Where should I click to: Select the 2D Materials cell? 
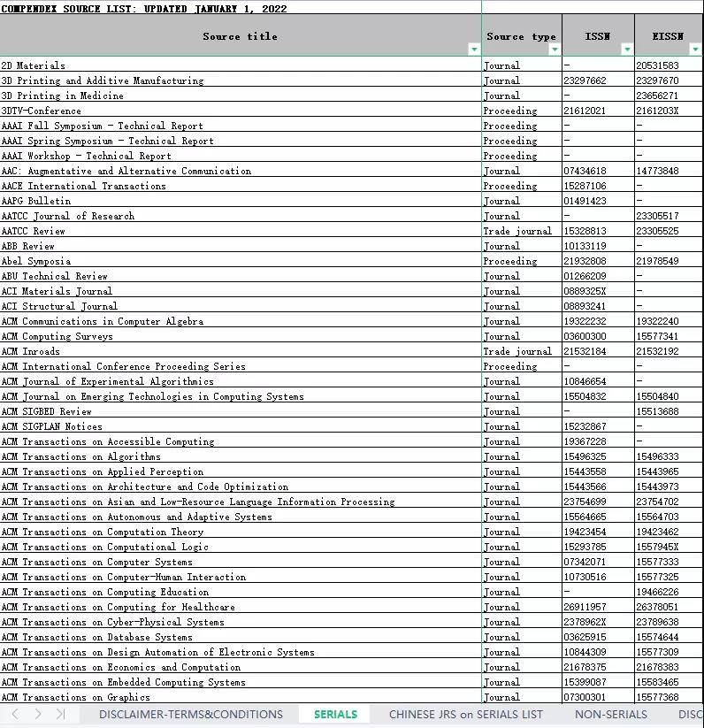click(x=241, y=65)
